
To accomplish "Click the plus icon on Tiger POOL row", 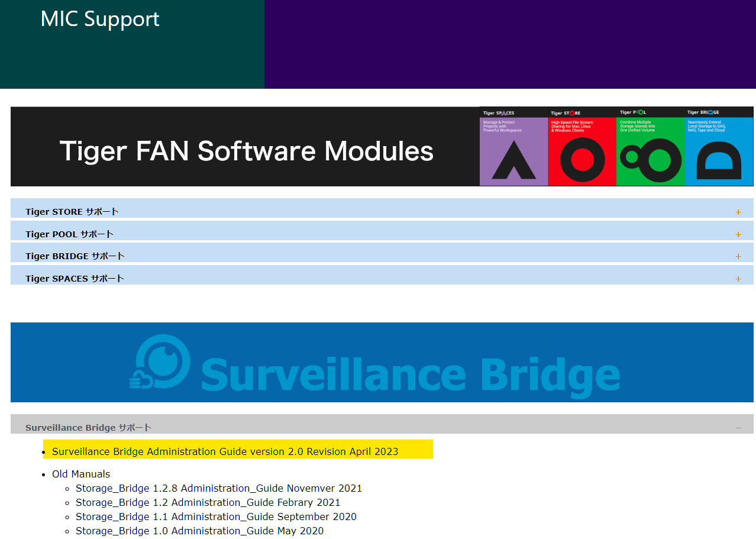I will (x=738, y=234).
